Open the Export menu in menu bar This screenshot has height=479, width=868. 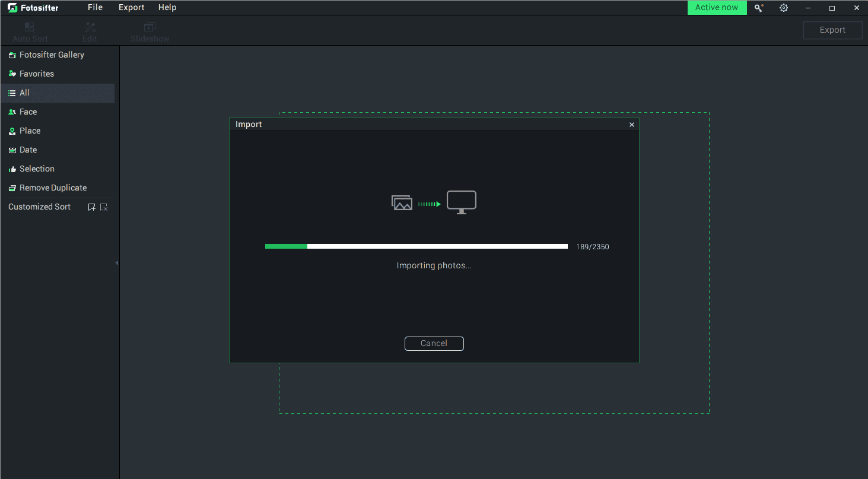point(131,8)
